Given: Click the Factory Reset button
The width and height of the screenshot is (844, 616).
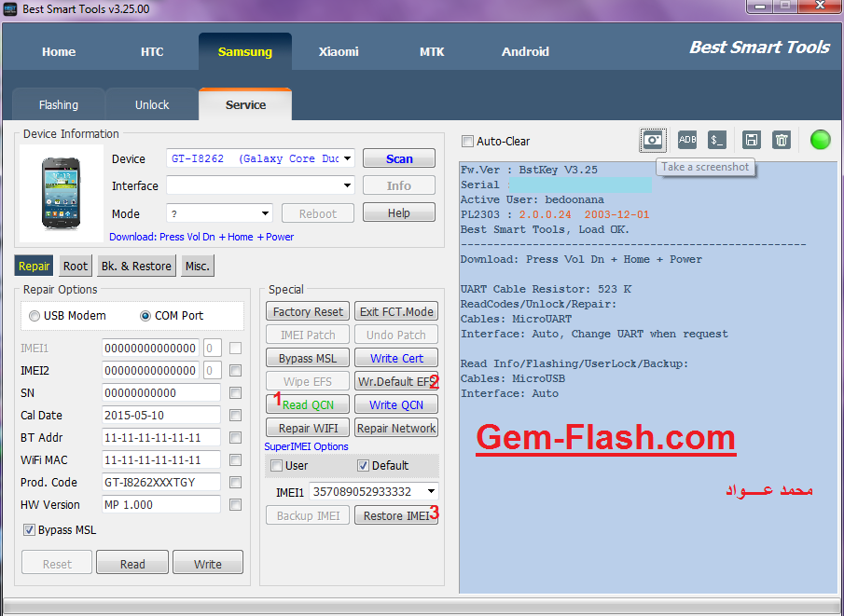Looking at the screenshot, I should [x=308, y=311].
